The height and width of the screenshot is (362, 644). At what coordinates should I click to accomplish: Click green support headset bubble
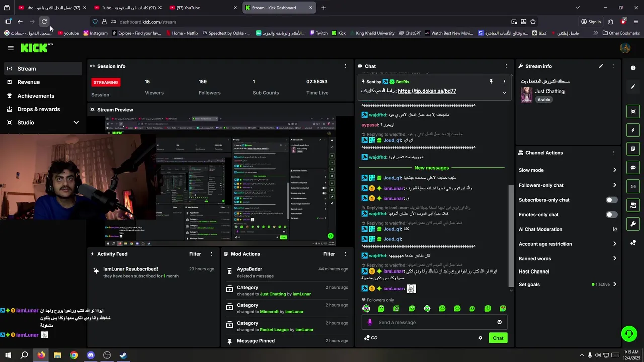coord(628,334)
